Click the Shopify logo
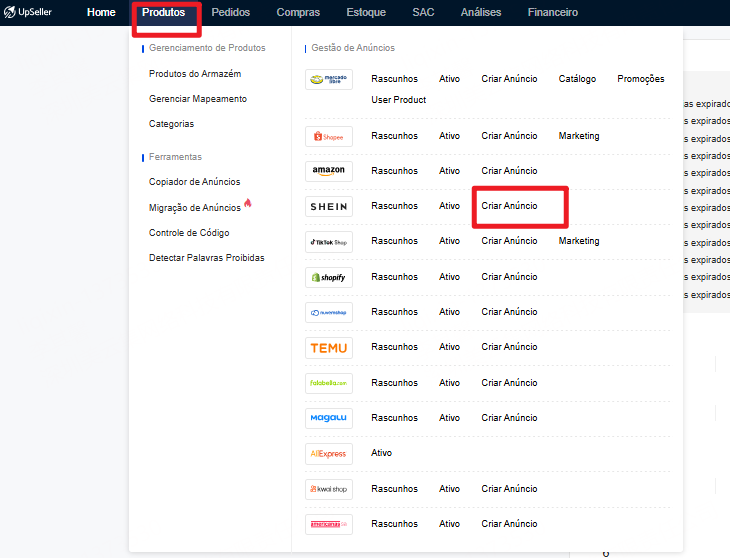This screenshot has width=730, height=558. pos(328,277)
